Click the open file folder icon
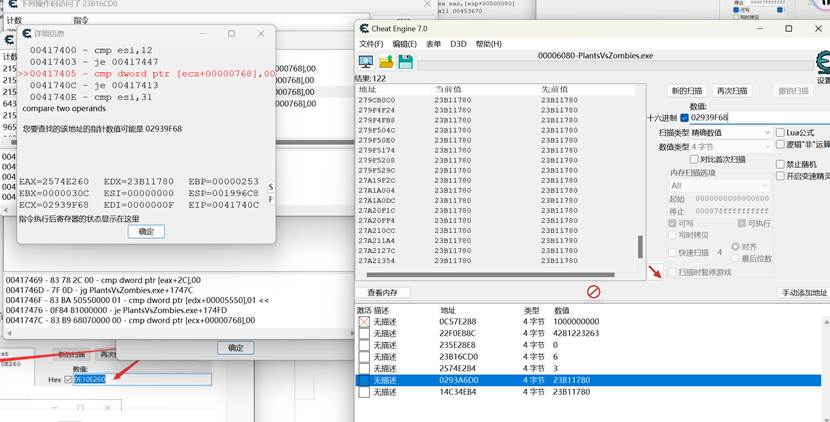830x422 pixels. [x=386, y=61]
